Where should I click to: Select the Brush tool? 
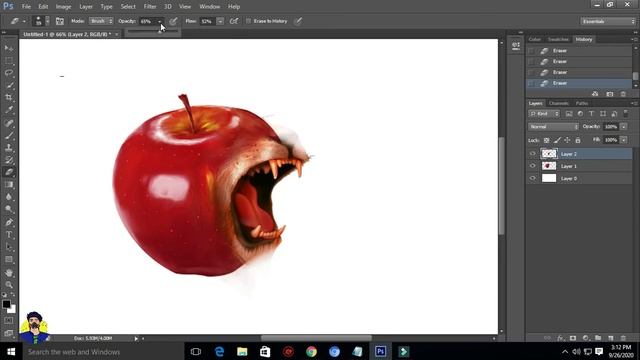[9, 135]
